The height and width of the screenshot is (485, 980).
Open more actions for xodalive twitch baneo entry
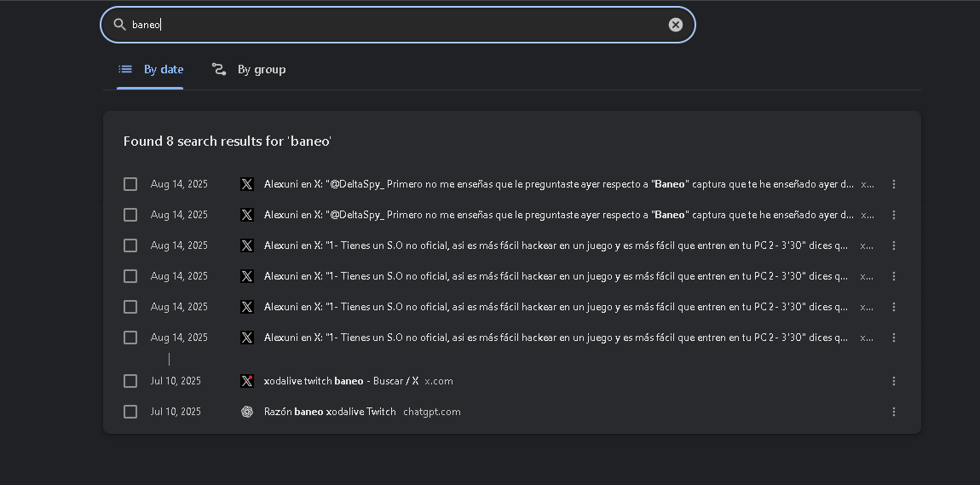(894, 381)
